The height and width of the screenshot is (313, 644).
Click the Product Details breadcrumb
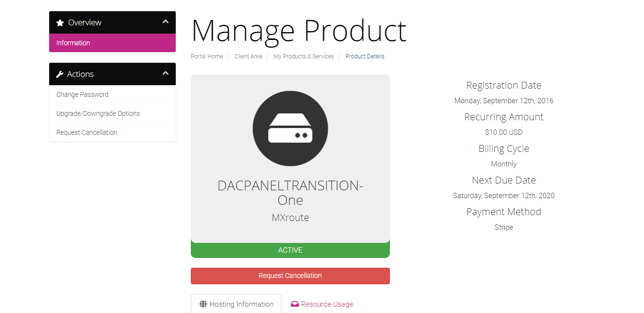(365, 56)
